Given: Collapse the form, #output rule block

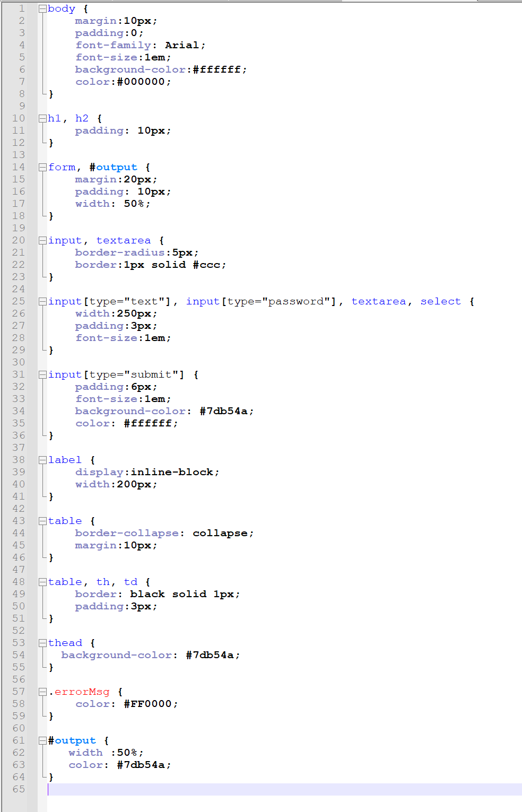Looking at the screenshot, I should (x=42, y=167).
